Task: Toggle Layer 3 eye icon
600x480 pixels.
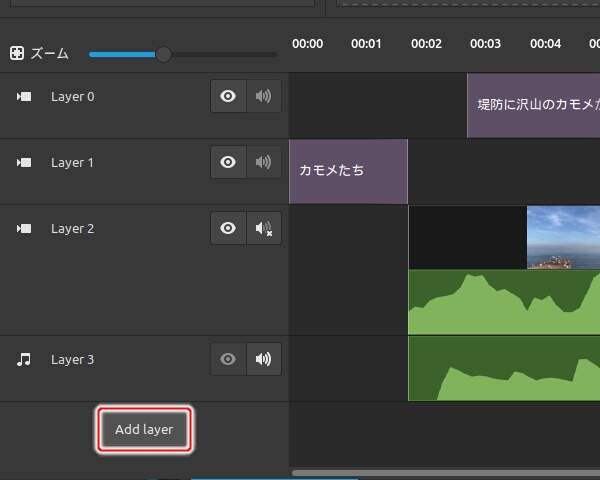Action: click(228, 360)
